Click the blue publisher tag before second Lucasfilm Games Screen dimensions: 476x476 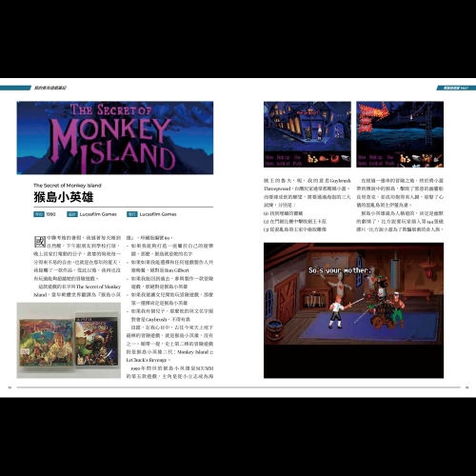(x=132, y=214)
